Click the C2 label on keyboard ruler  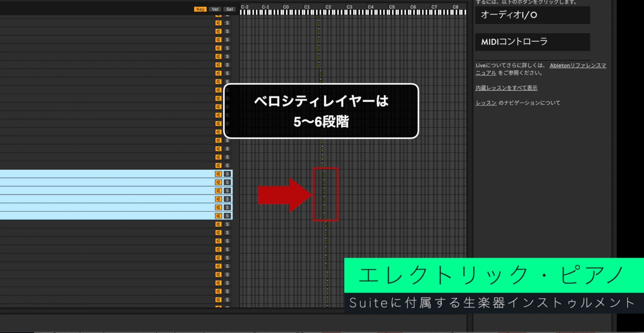[x=328, y=7]
